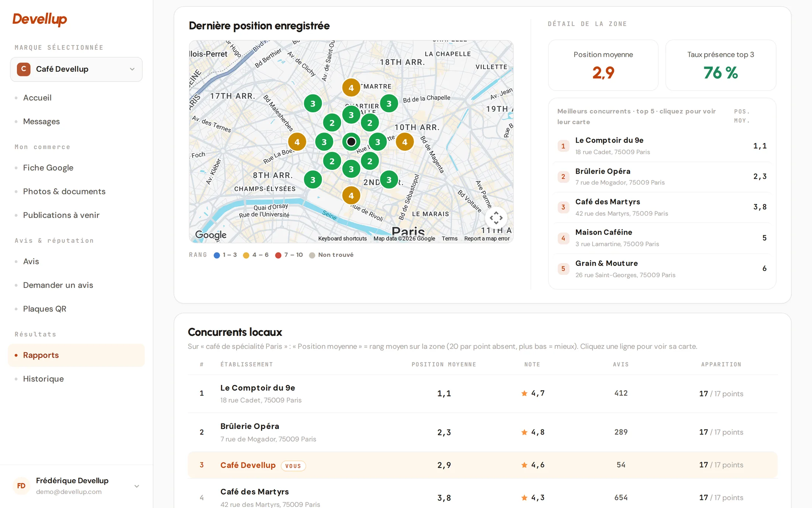Screen dimensions: 812x508
Task: Open Café des Martyrs in top 5 list
Action: (x=662, y=207)
